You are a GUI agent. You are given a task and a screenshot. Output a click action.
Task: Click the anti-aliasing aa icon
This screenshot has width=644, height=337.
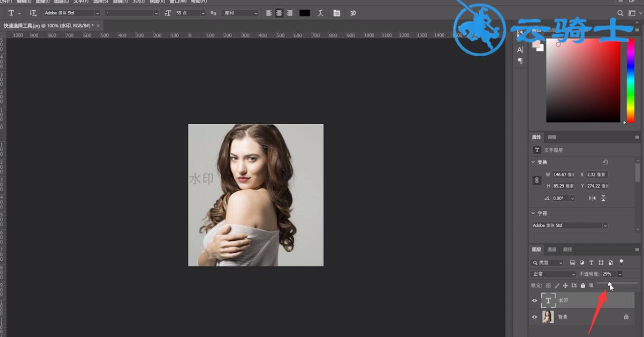click(x=214, y=13)
